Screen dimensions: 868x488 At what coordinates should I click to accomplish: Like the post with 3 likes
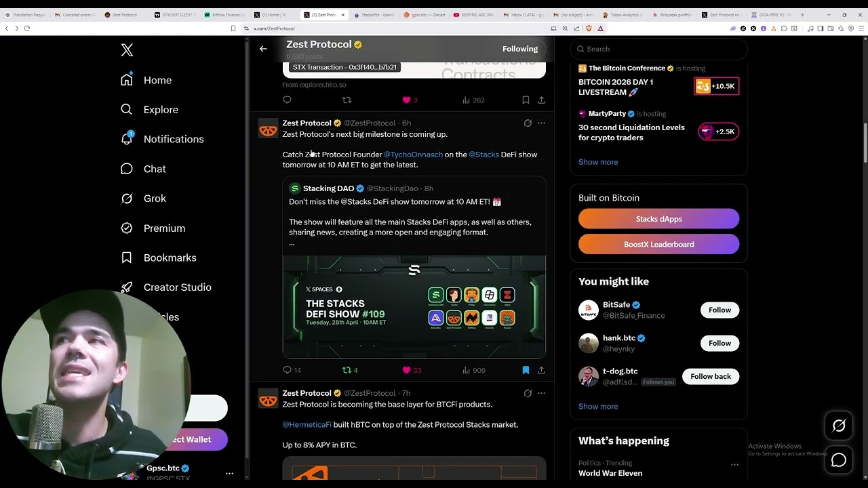pos(410,100)
